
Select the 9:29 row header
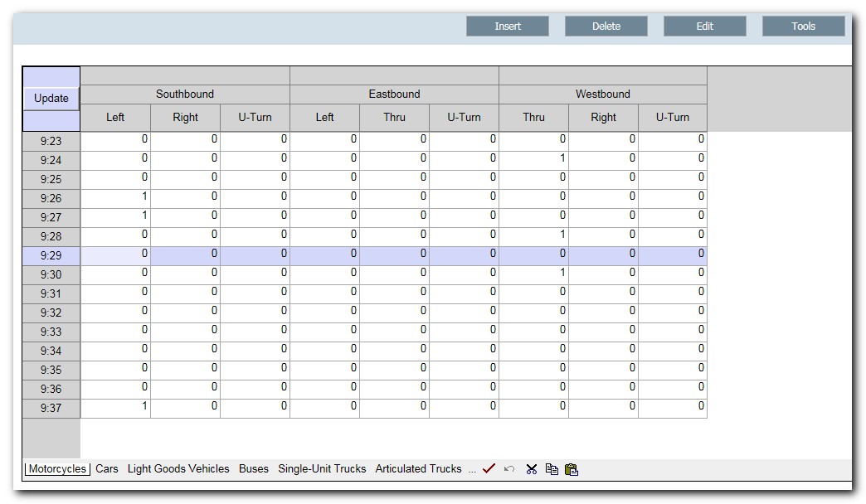51,255
